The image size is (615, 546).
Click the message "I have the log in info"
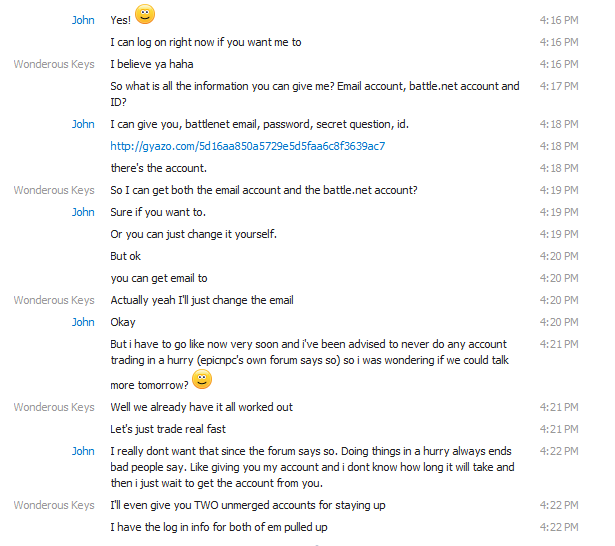[218, 527]
